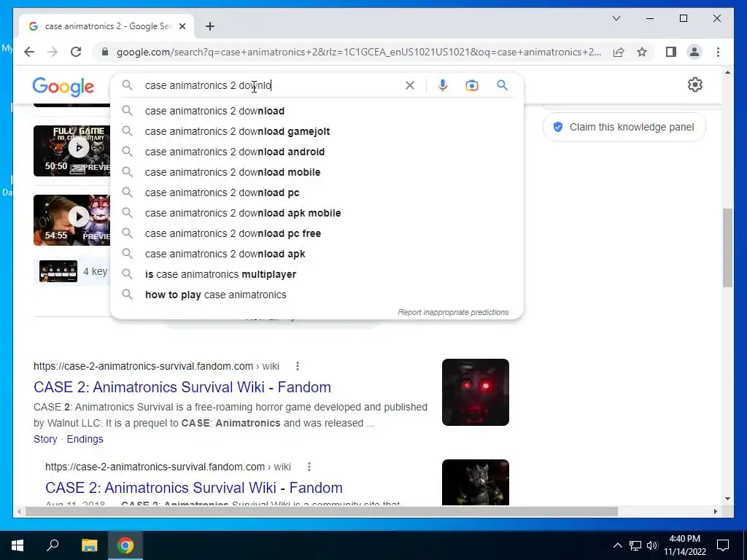
Task: Share this page from address bar
Action: click(619, 52)
